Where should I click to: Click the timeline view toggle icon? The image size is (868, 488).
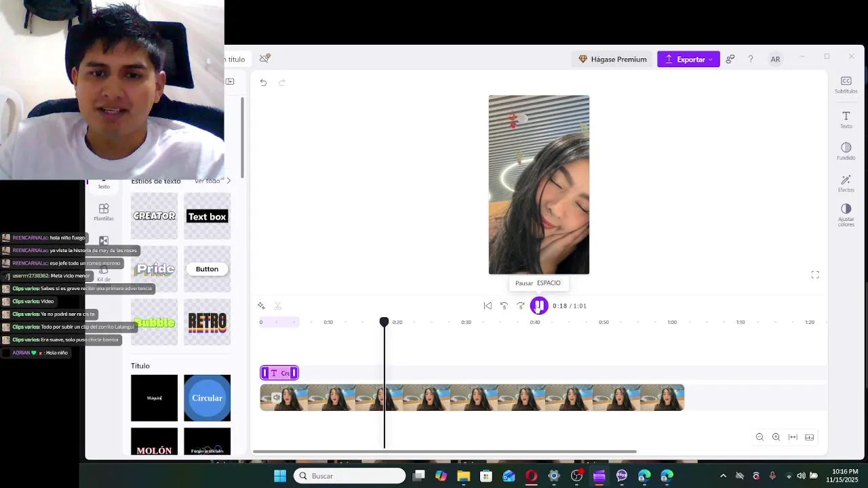pyautogui.click(x=809, y=437)
